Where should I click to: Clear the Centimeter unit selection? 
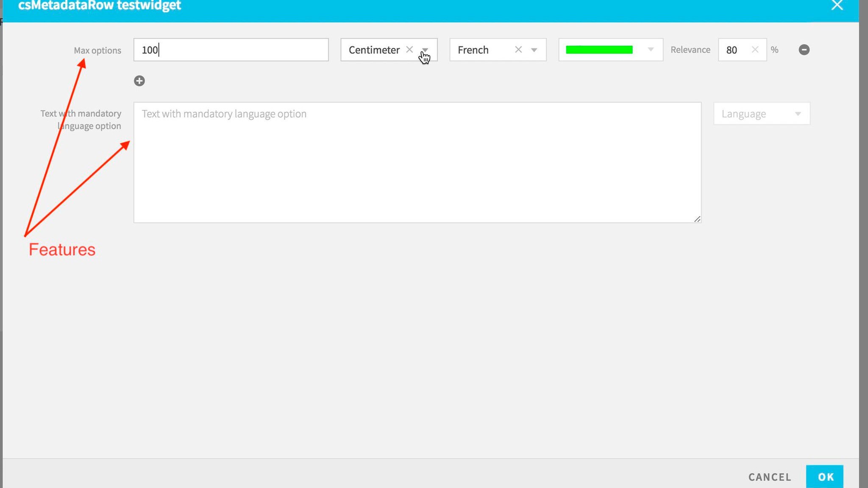pos(409,50)
